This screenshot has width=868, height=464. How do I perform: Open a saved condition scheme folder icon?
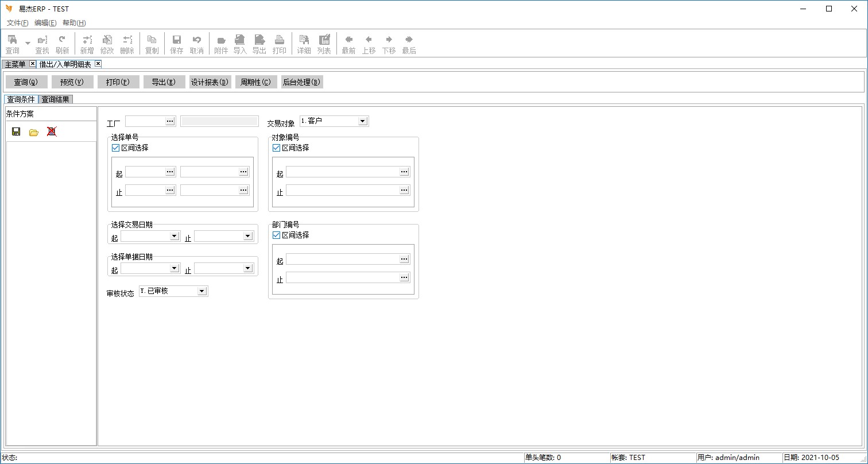coord(34,132)
